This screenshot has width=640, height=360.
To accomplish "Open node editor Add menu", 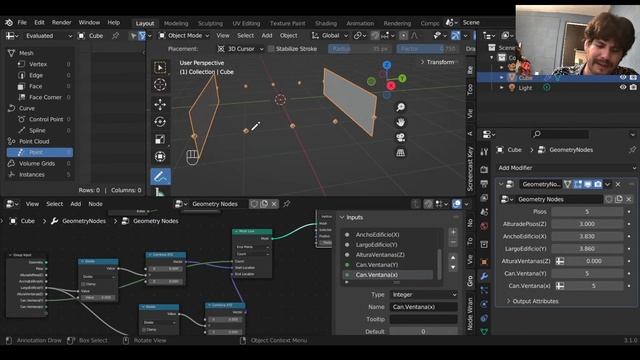I will (x=76, y=204).
